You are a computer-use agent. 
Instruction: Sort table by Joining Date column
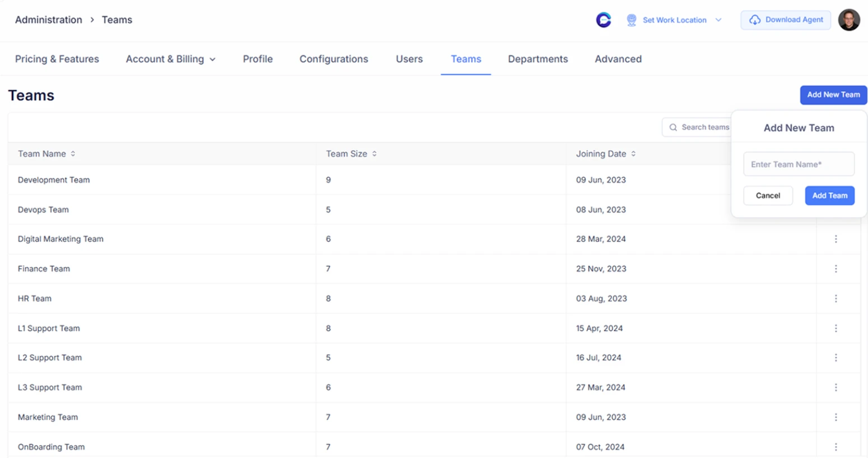click(x=633, y=154)
